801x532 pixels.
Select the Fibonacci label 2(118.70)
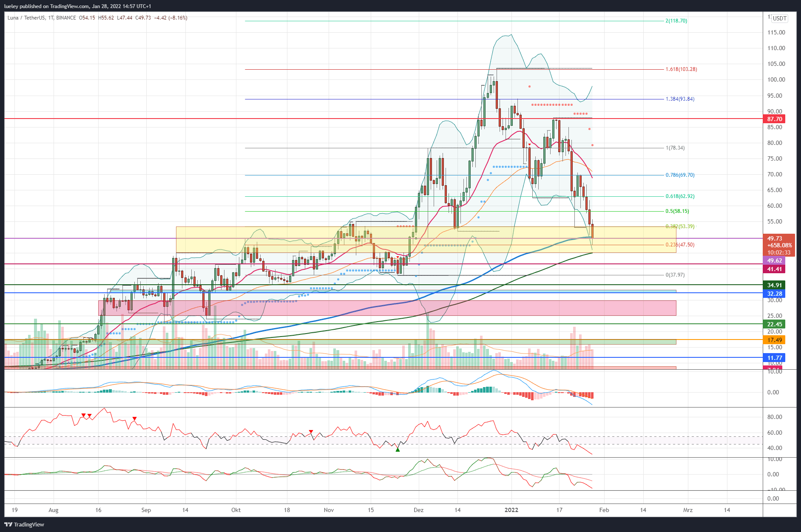[x=676, y=21]
